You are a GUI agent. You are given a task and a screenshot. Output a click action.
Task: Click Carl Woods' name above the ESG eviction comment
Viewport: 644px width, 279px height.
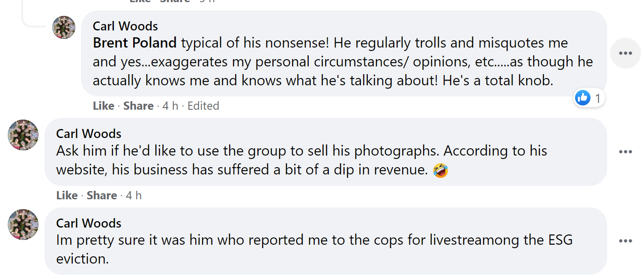click(x=89, y=223)
